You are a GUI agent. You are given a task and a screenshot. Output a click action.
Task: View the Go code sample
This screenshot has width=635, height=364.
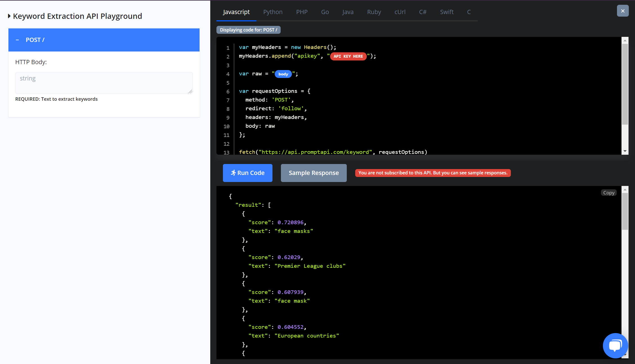point(325,12)
